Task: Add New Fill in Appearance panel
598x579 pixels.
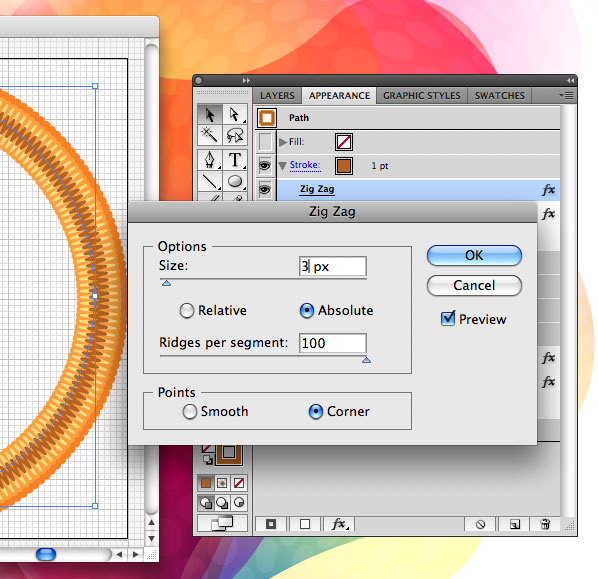Action: click(305, 524)
